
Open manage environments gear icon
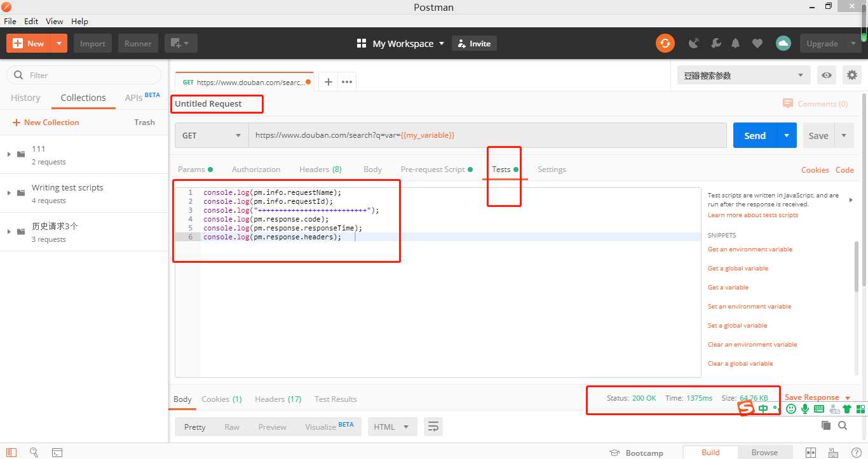(x=852, y=76)
